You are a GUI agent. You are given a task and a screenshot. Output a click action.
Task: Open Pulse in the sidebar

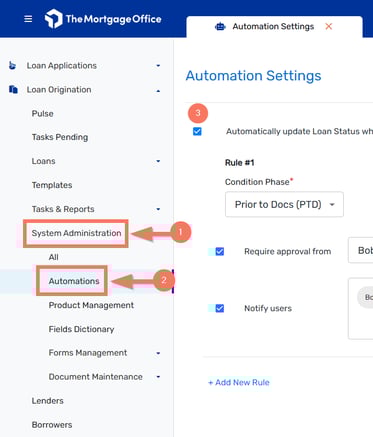pos(42,114)
